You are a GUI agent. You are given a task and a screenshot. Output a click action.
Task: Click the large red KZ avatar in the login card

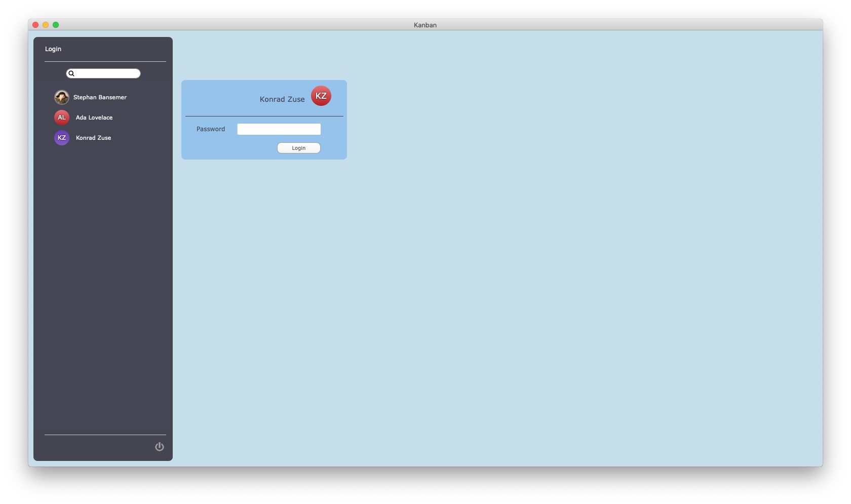[321, 96]
